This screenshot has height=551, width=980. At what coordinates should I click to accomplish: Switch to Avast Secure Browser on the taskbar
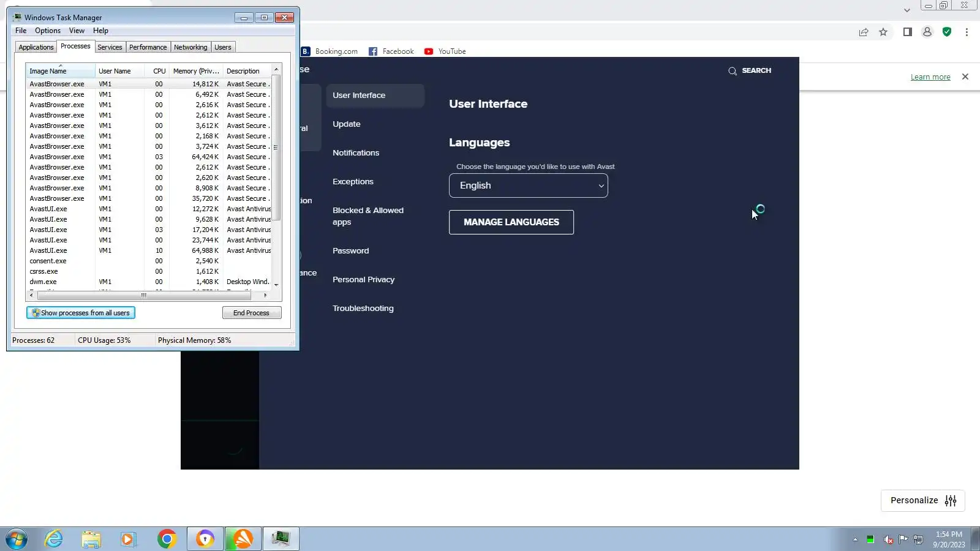(205, 539)
